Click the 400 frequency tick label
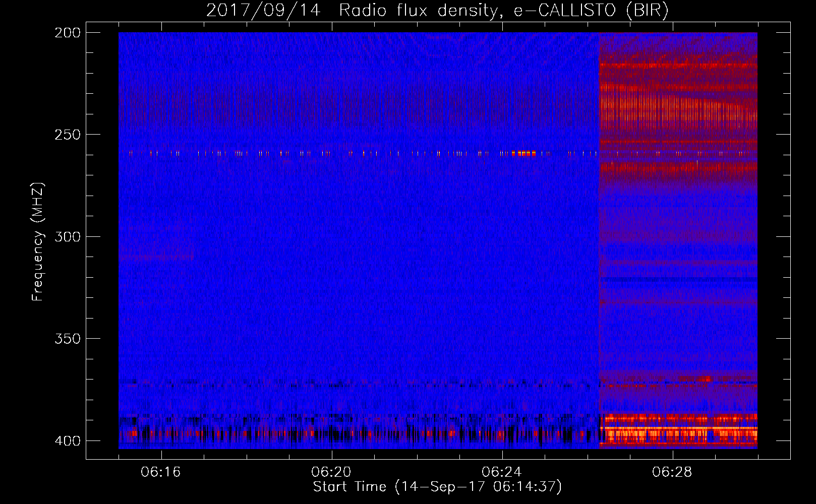 [67, 441]
